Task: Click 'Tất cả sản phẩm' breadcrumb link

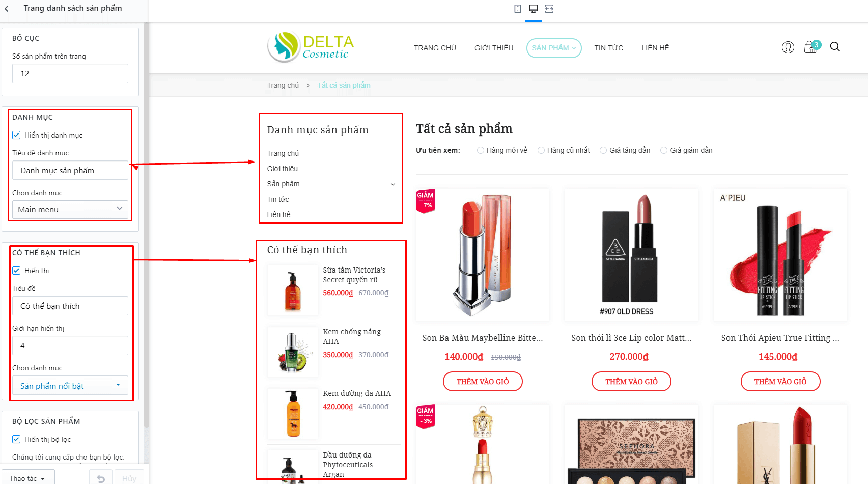Action: [x=344, y=85]
